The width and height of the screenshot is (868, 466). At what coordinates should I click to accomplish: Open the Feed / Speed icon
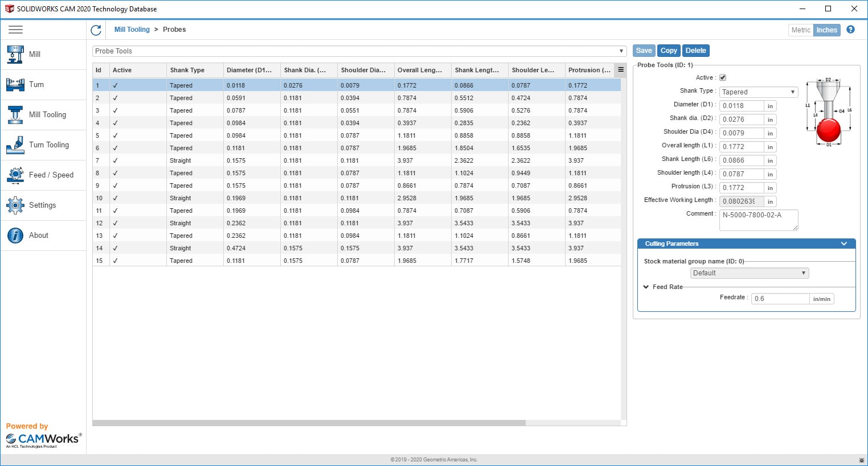[15, 175]
